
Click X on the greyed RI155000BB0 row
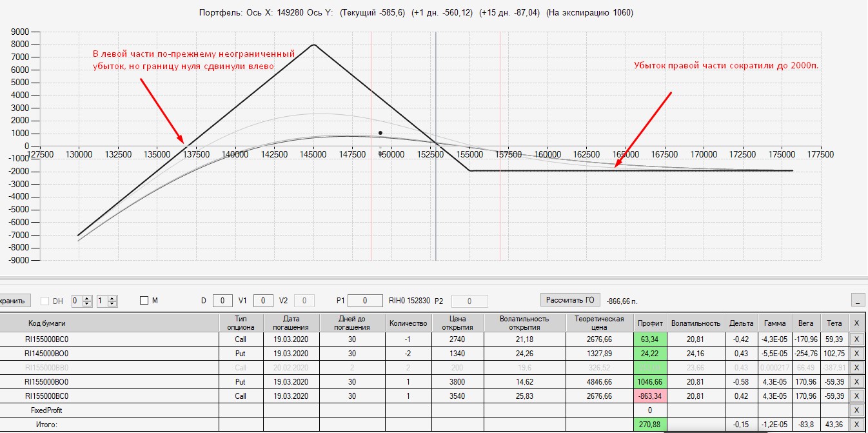856,368
